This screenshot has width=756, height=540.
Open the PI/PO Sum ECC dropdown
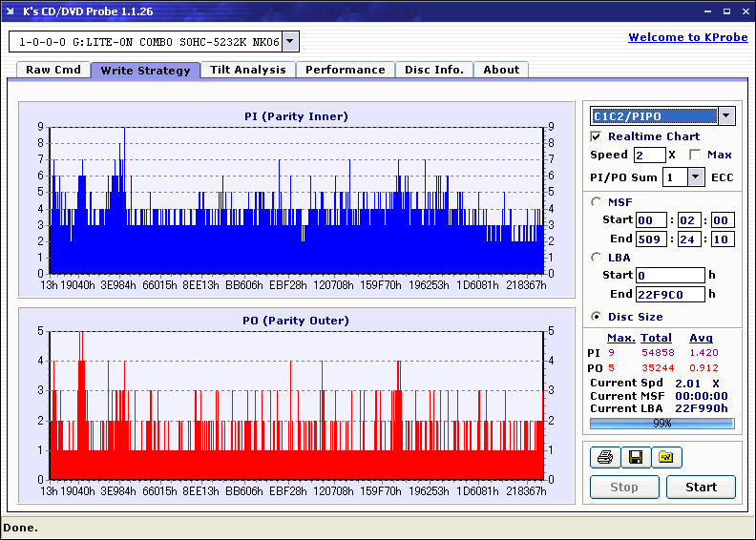[695, 177]
